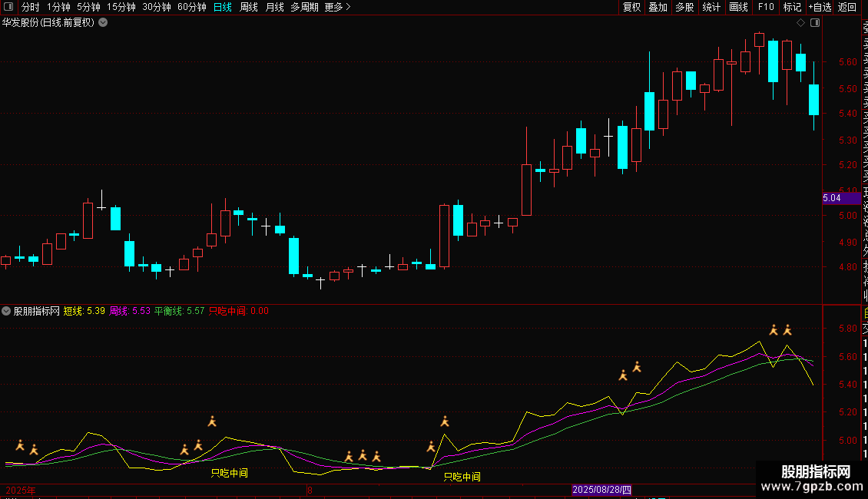The image size is (868, 499).
Task: Switch to 周线 weekly chart
Action: tap(249, 7)
